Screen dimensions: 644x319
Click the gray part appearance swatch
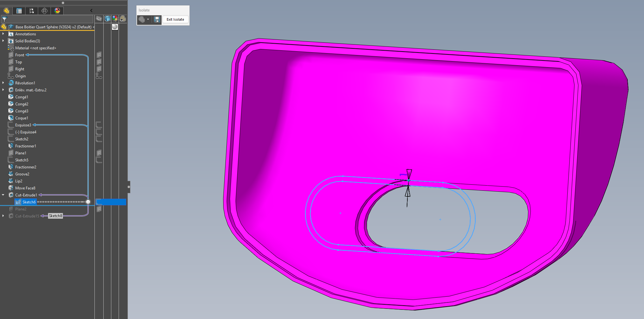pyautogui.click(x=115, y=27)
